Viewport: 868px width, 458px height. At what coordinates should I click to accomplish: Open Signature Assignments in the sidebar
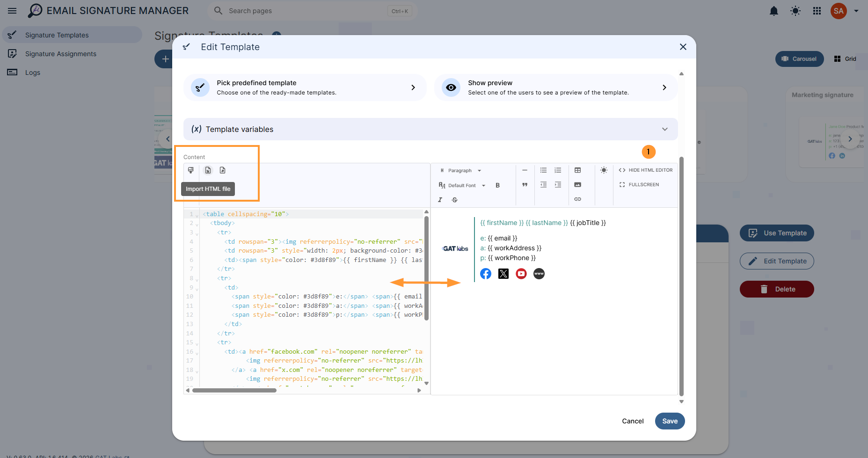point(61,54)
